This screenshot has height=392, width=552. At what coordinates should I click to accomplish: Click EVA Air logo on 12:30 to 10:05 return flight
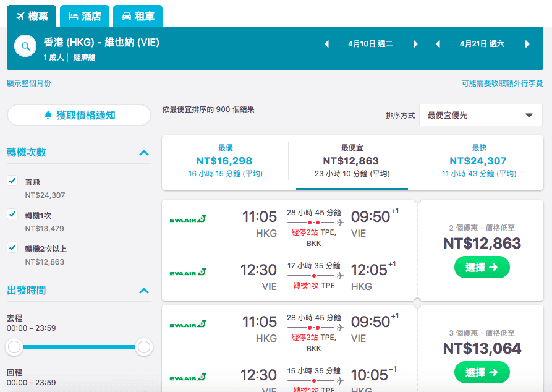click(x=188, y=377)
